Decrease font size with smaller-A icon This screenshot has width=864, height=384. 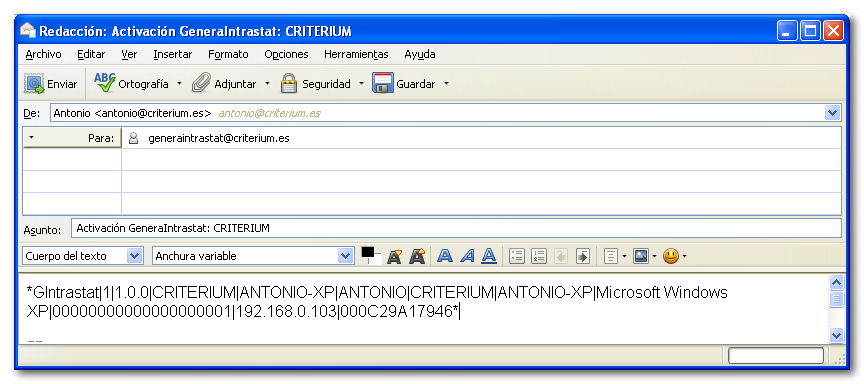coord(394,256)
